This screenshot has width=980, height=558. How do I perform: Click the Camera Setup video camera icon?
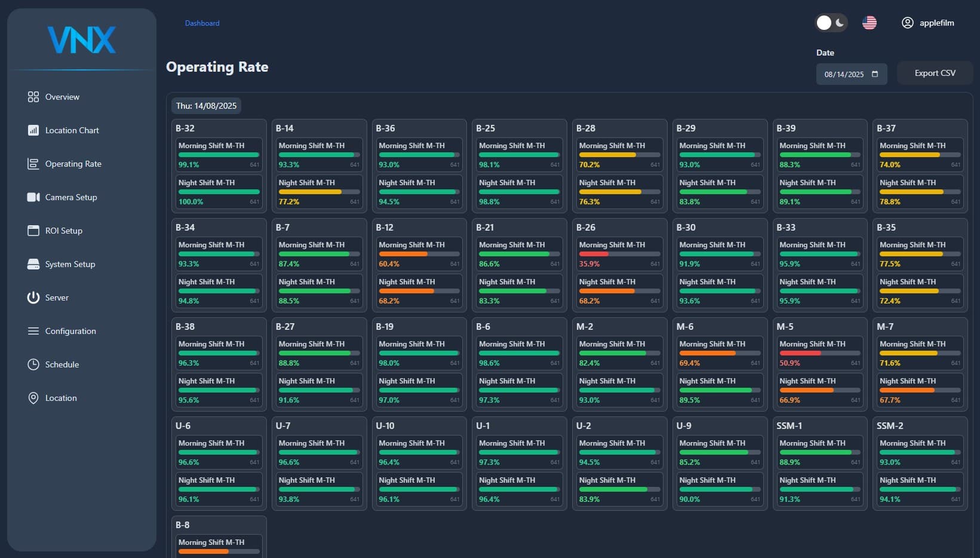point(33,197)
